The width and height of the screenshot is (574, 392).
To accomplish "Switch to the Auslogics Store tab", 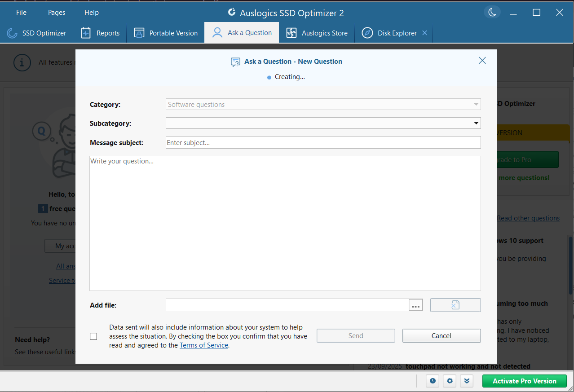I will click(x=317, y=33).
